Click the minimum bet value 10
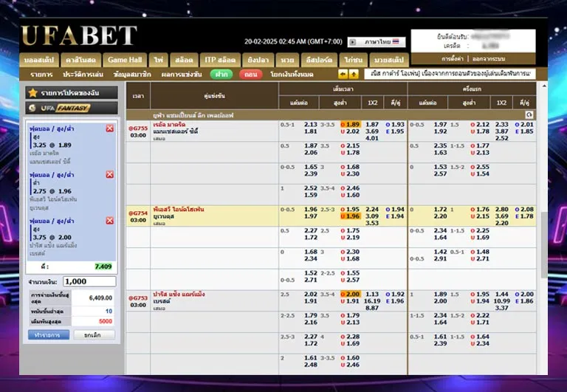Image resolution: width=567 pixels, height=392 pixels. (x=109, y=311)
